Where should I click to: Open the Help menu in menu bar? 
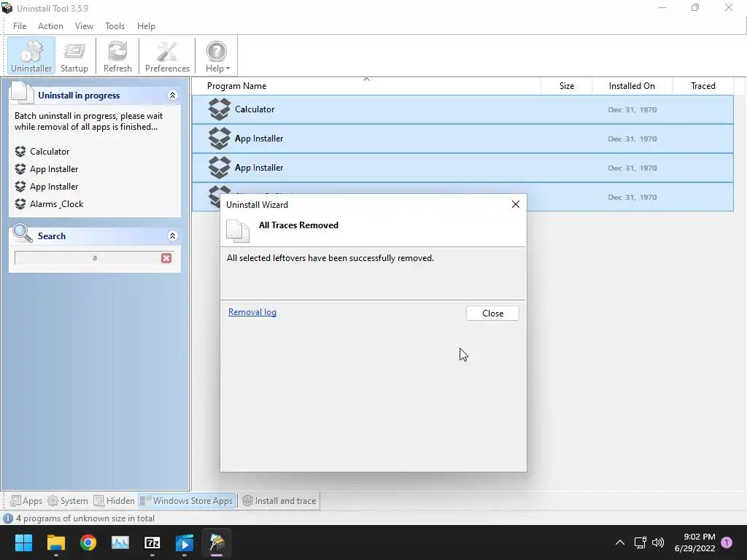click(x=146, y=26)
